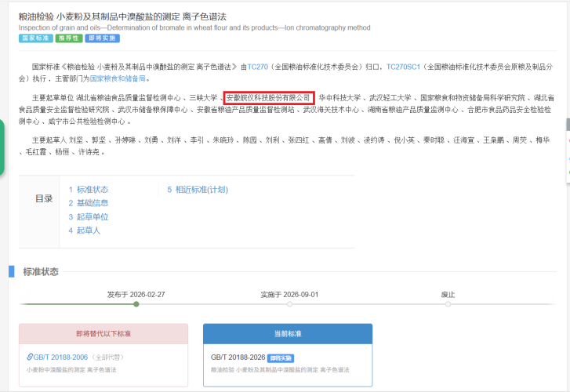Select the 发布于 2026-02-27 timeline point
Viewport: 570px width, 392px height.
[136, 304]
